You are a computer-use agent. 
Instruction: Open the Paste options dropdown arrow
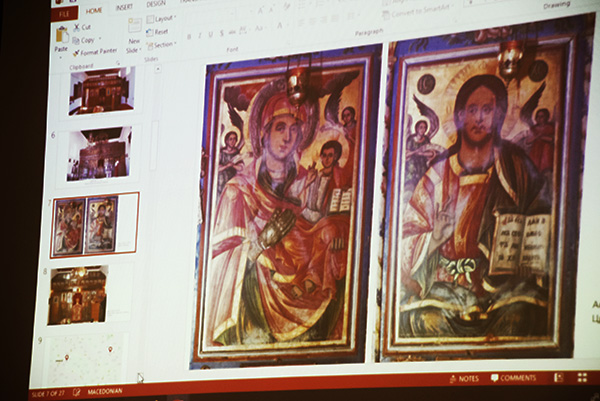coord(60,56)
